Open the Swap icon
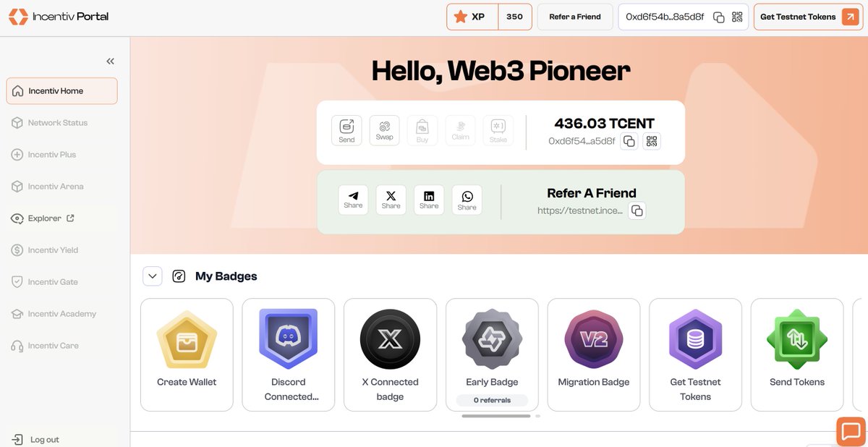The width and height of the screenshot is (868, 447). coord(384,130)
